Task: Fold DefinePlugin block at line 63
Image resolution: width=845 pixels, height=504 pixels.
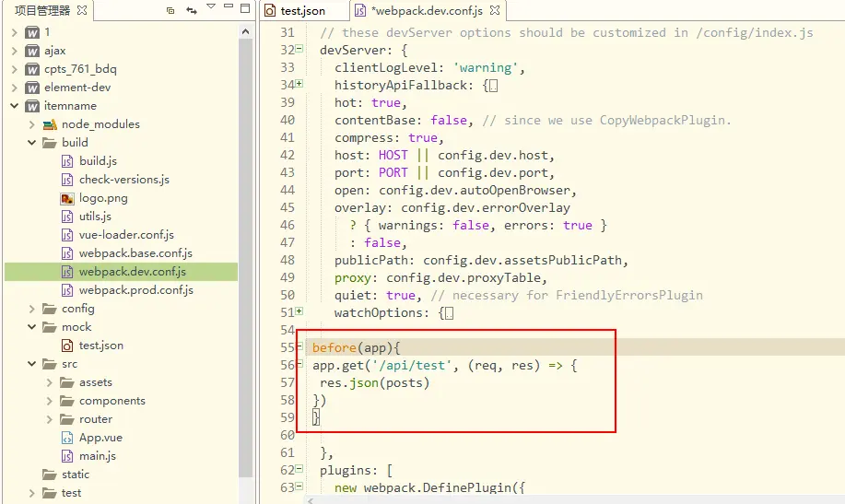Action: coord(299,486)
